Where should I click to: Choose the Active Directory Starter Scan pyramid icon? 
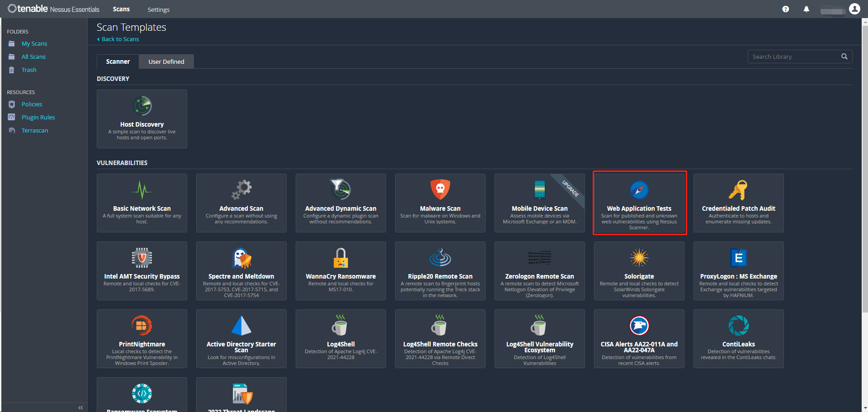241,326
